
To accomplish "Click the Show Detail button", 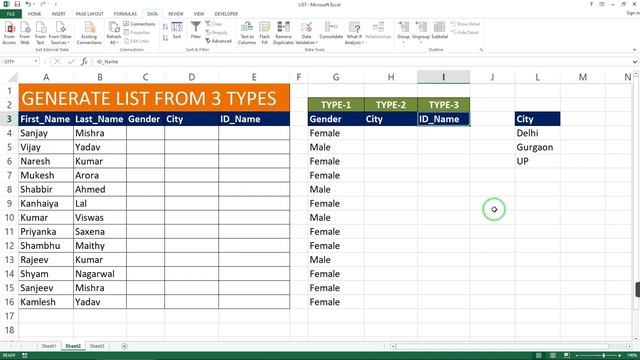I will point(465,24).
